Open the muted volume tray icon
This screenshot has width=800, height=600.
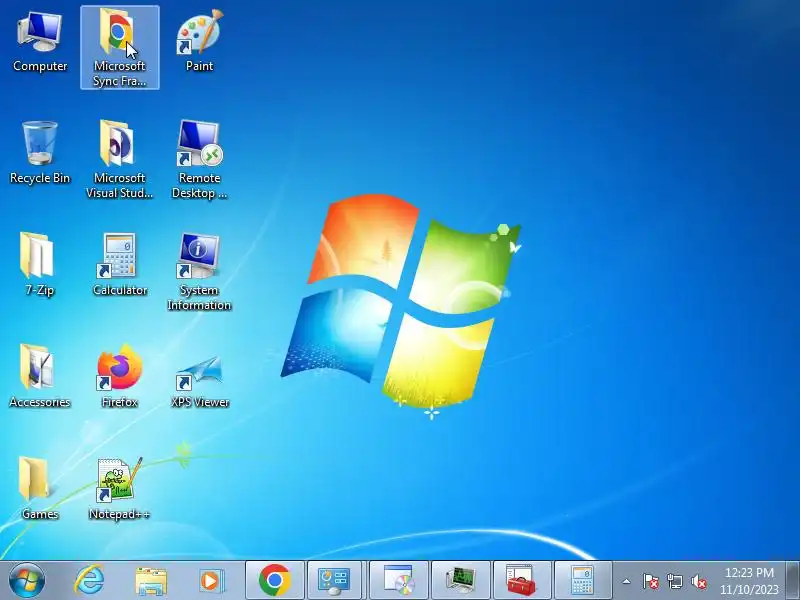tap(698, 581)
